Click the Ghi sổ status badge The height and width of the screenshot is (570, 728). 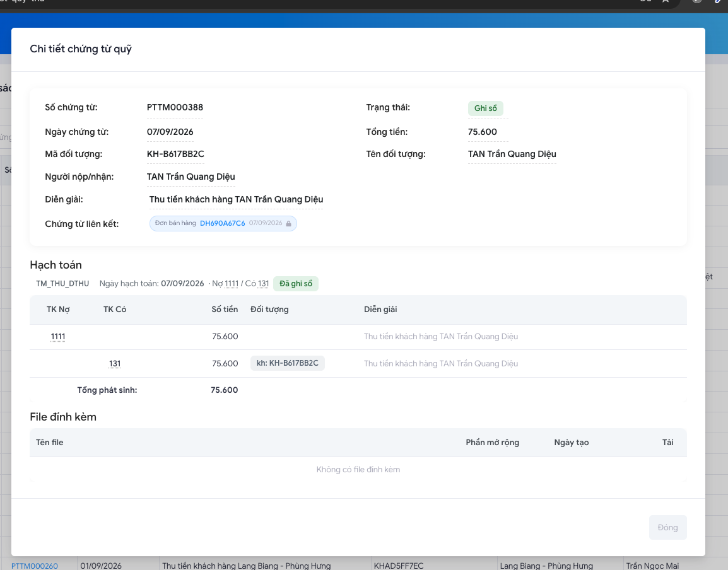tap(485, 108)
